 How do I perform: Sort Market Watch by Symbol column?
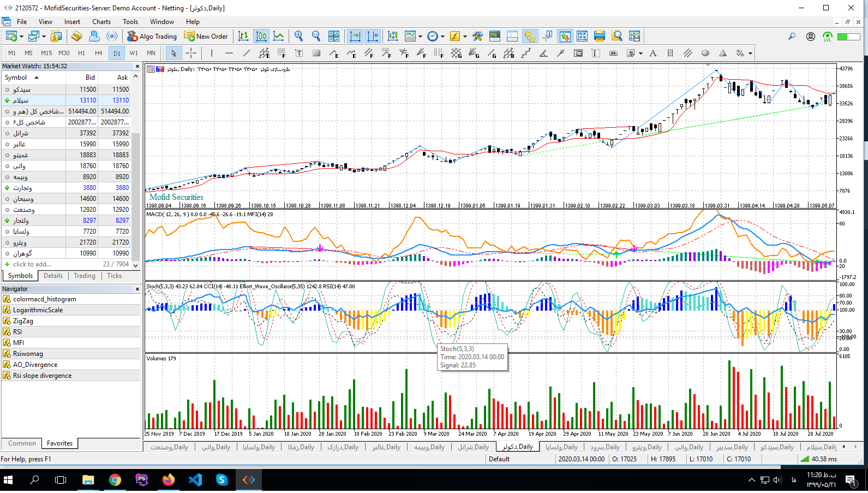(33, 77)
